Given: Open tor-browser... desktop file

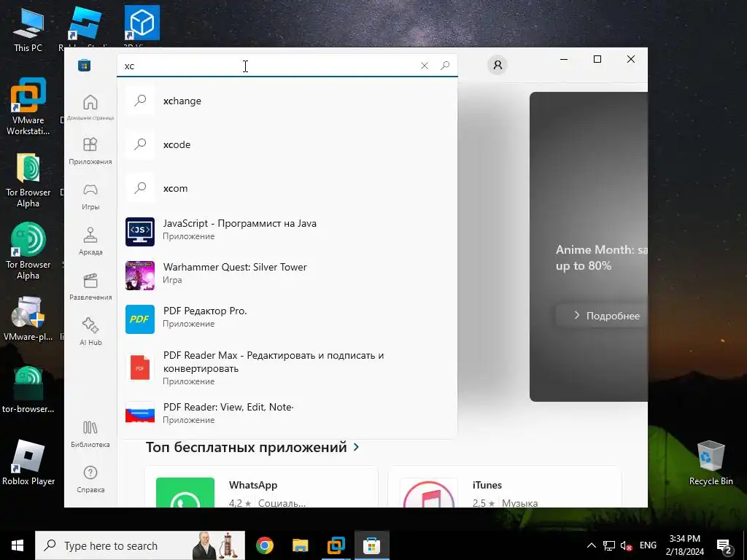Looking at the screenshot, I should click(28, 389).
